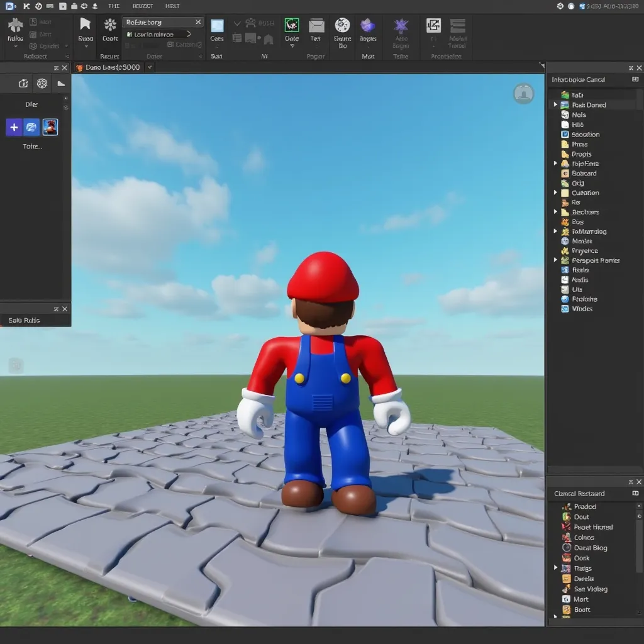This screenshot has height=644, width=644.
Task: Expand the Fesk Doned tree node
Action: click(x=555, y=105)
